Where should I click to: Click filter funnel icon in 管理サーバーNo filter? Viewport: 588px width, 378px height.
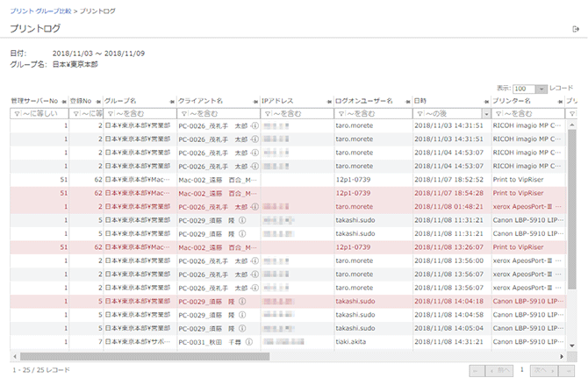pyautogui.click(x=16, y=114)
